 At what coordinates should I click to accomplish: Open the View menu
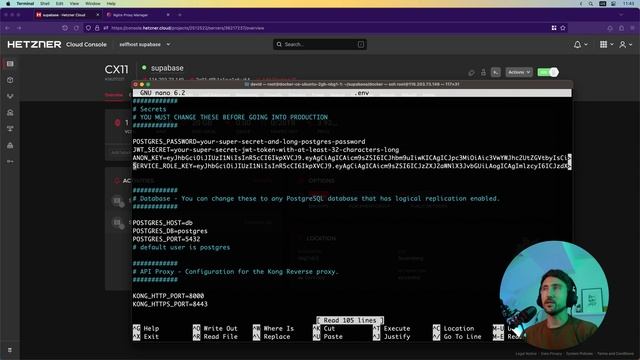click(74, 4)
